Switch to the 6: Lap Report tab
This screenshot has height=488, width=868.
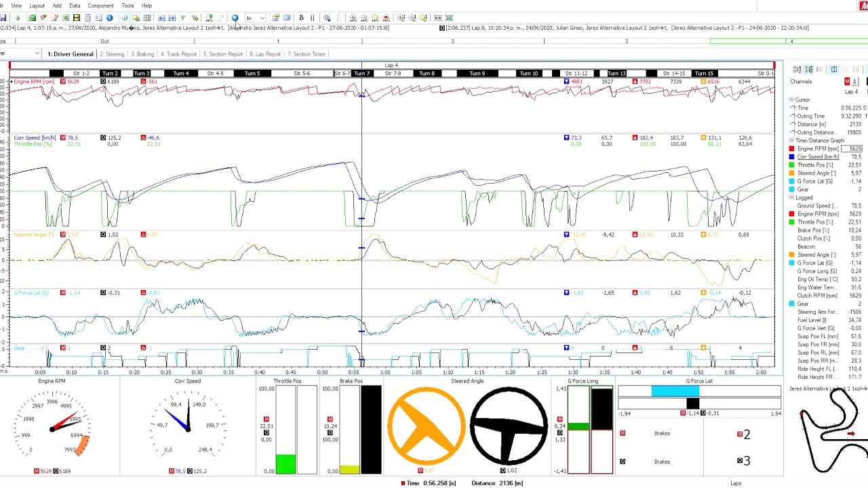(x=264, y=54)
